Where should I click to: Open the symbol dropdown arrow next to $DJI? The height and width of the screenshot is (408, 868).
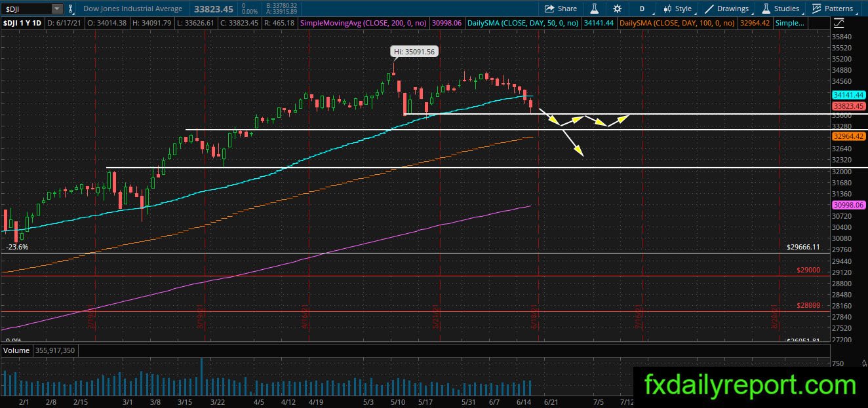click(x=57, y=9)
